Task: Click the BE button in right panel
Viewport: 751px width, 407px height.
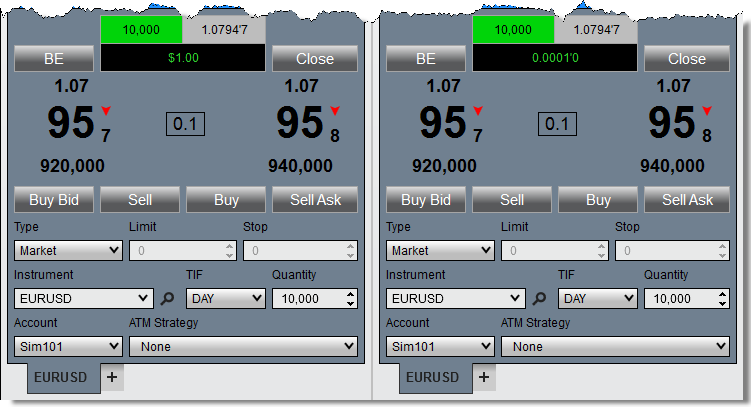Action: 426,59
